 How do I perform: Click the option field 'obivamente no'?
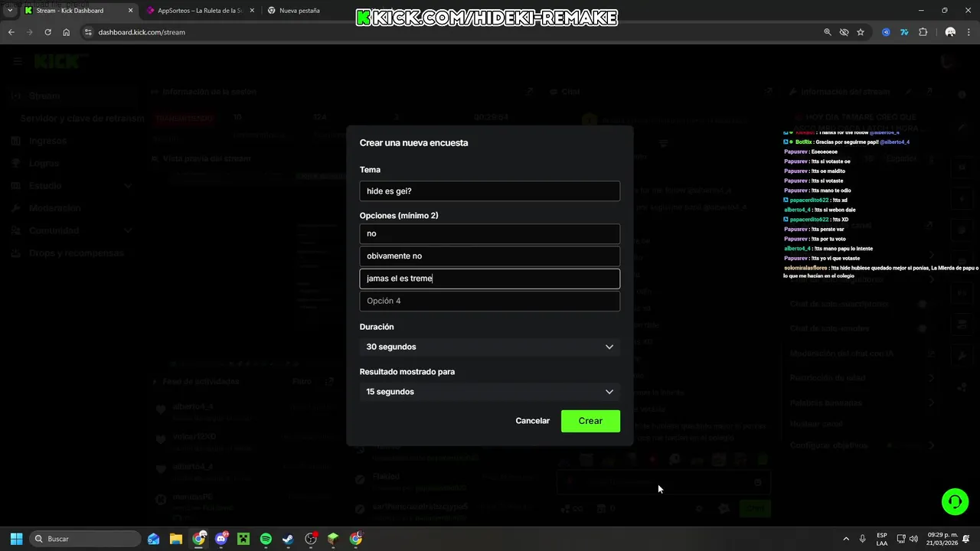[490, 256]
